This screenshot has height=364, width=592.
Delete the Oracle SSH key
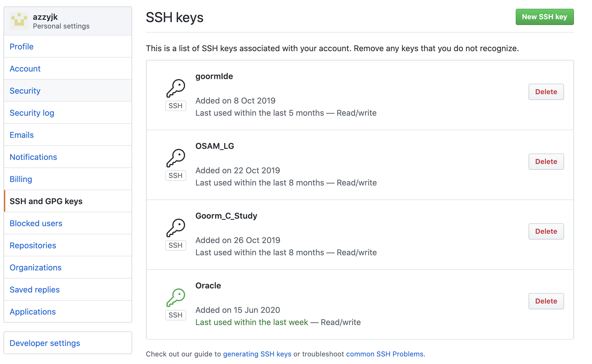coord(546,301)
